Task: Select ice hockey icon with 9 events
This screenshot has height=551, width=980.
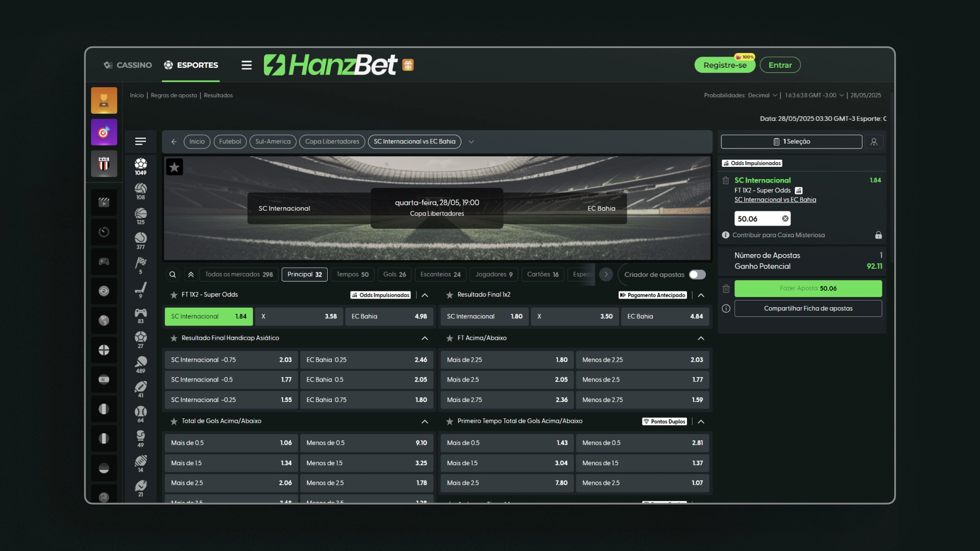Action: tap(141, 290)
